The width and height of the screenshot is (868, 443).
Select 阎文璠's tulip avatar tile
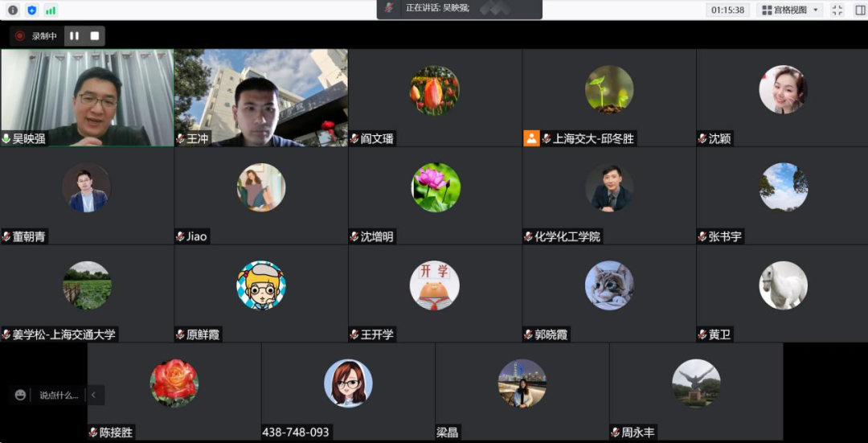(435, 90)
